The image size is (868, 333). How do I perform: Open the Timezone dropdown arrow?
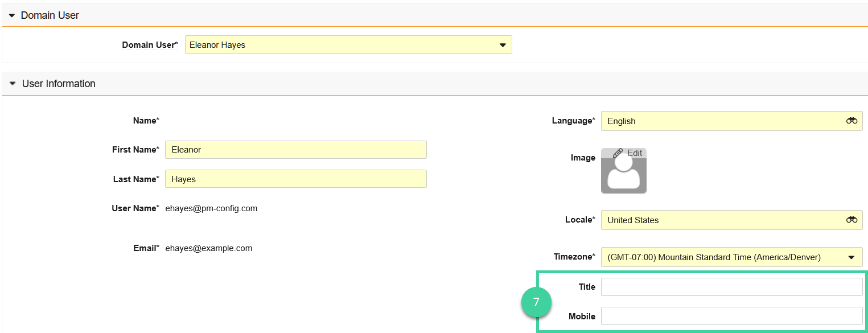[x=851, y=257]
